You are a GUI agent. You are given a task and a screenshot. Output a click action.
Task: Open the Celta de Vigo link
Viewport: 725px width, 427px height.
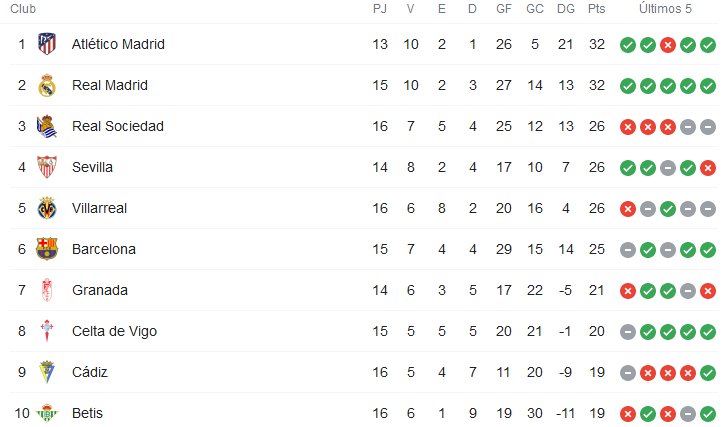(x=115, y=331)
